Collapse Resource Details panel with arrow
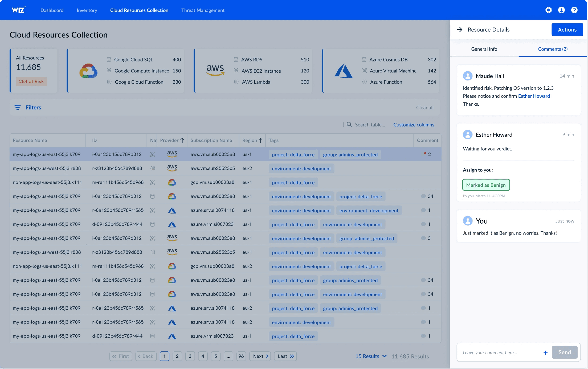 point(460,30)
